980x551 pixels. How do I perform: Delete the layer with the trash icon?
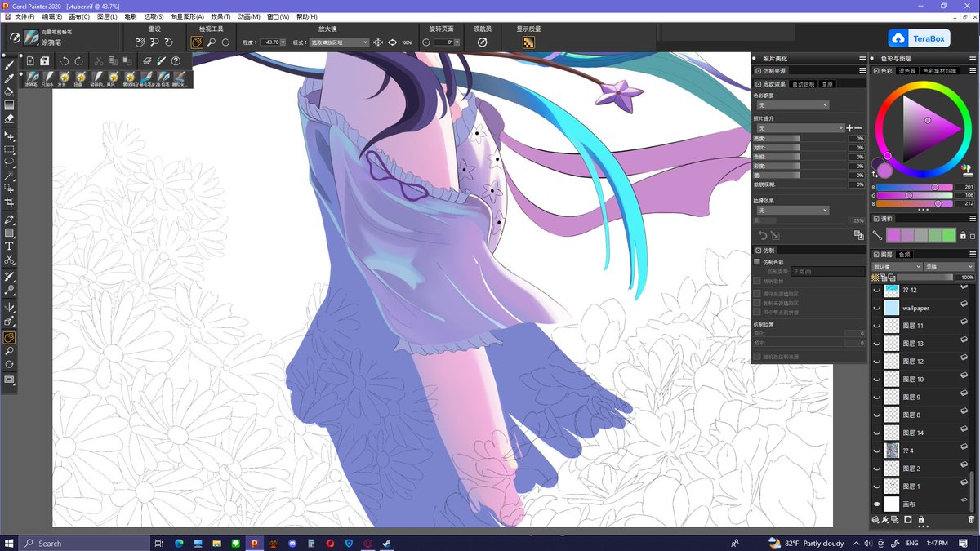[x=971, y=519]
